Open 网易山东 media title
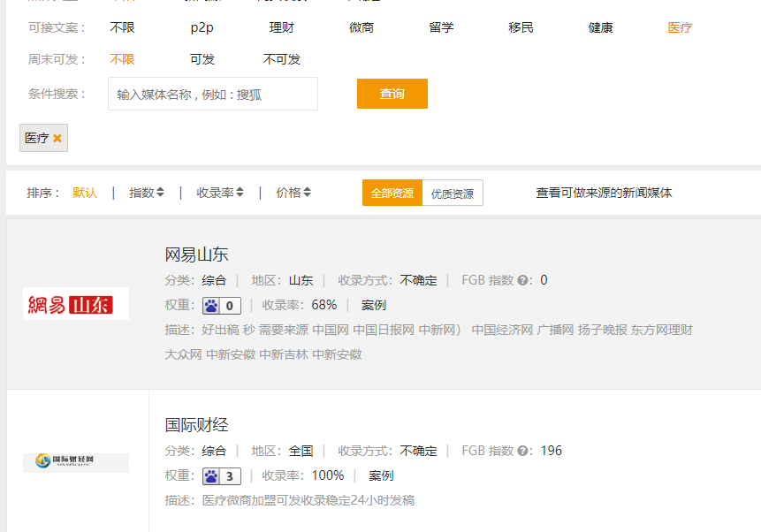 196,255
